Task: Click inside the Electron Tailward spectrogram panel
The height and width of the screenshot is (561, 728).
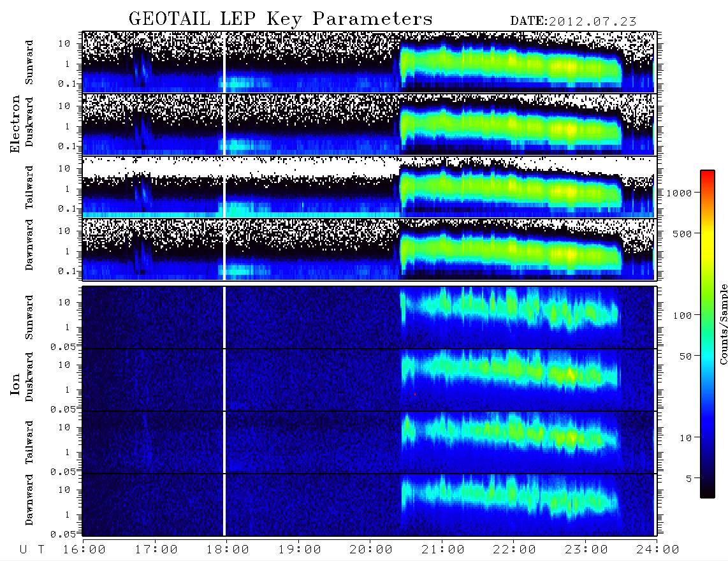Action: click(368, 187)
